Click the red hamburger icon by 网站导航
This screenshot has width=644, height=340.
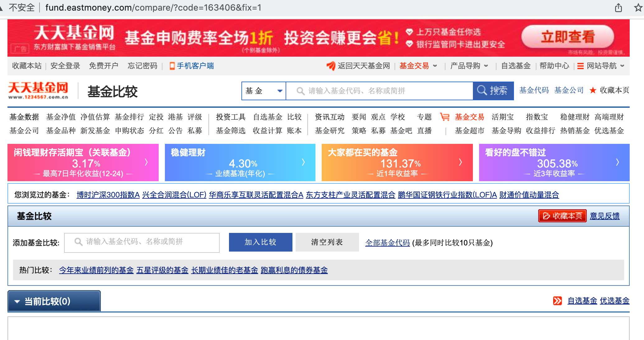[x=580, y=66]
